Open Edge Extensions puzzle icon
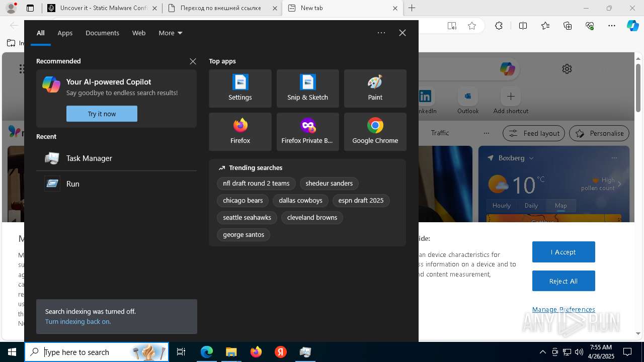The height and width of the screenshot is (362, 644). (499, 26)
